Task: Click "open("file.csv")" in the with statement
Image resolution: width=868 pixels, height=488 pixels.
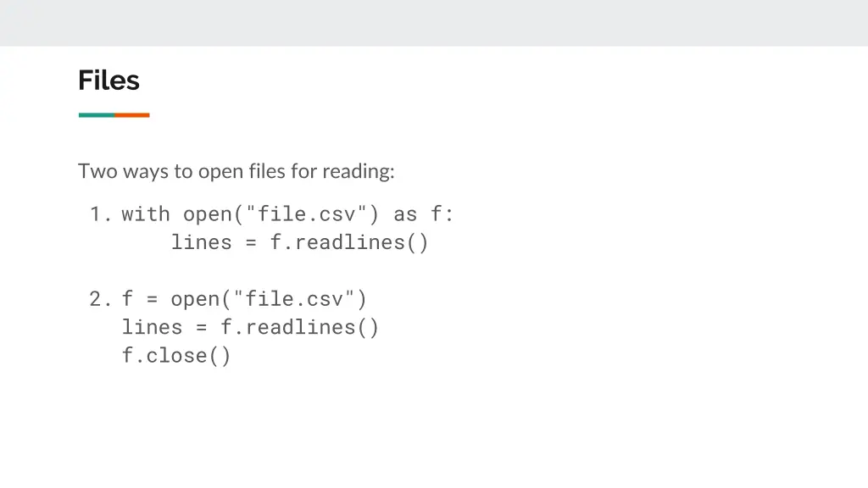Action: point(281,214)
